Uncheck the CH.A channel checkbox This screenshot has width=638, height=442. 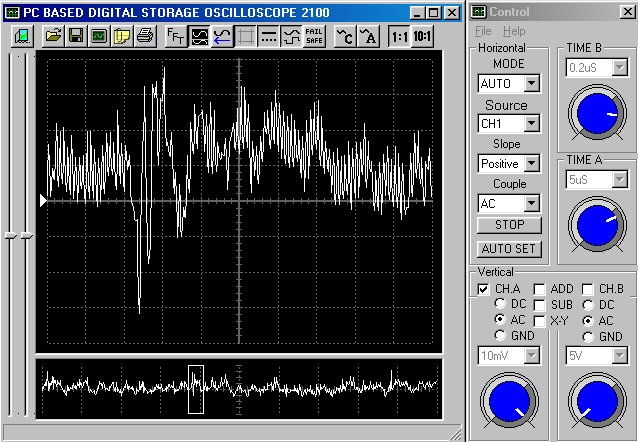pos(484,289)
